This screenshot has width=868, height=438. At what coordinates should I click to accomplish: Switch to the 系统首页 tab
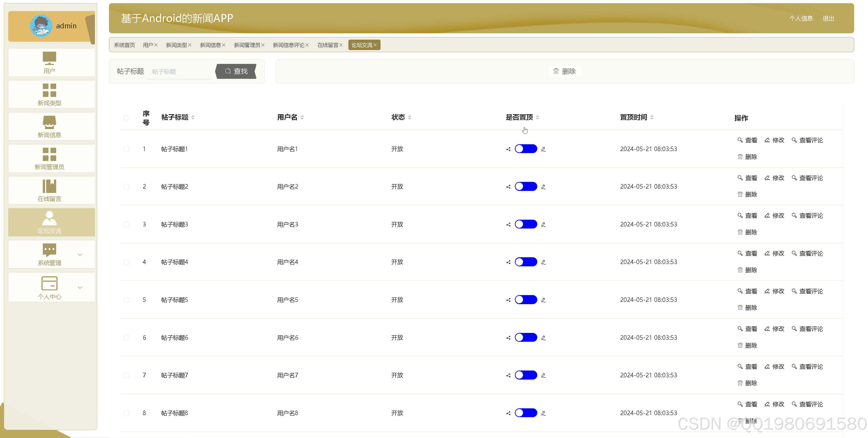click(124, 45)
